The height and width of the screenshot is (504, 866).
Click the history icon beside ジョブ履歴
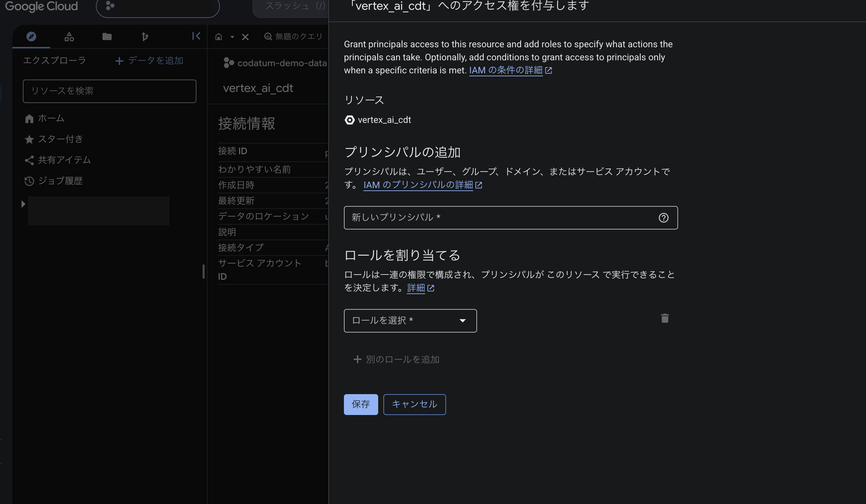[x=29, y=181]
